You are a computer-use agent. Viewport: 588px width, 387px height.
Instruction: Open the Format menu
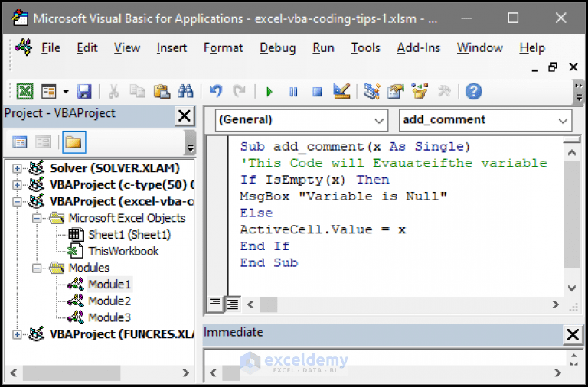pos(223,48)
